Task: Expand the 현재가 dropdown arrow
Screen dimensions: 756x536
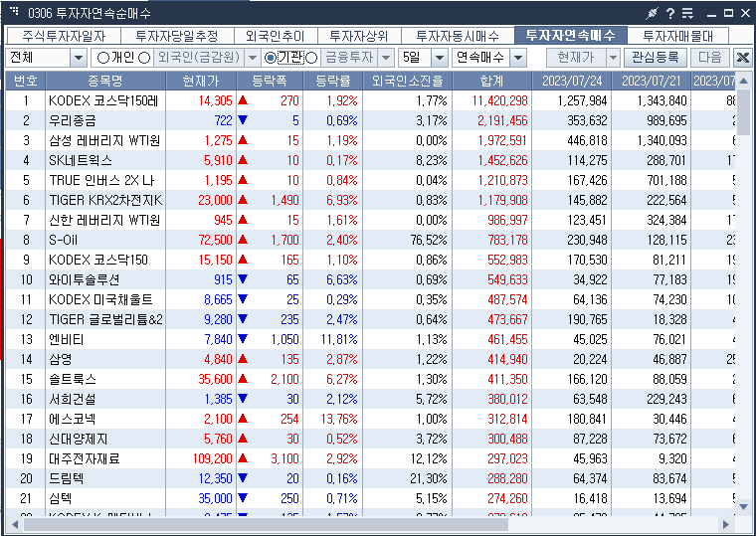Action: pyautogui.click(x=613, y=59)
